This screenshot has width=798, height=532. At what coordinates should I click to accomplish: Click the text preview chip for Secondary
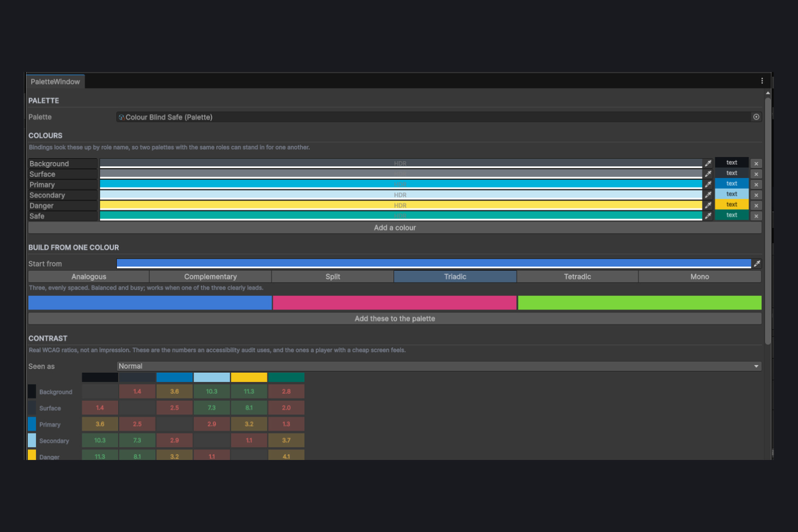[x=732, y=194]
